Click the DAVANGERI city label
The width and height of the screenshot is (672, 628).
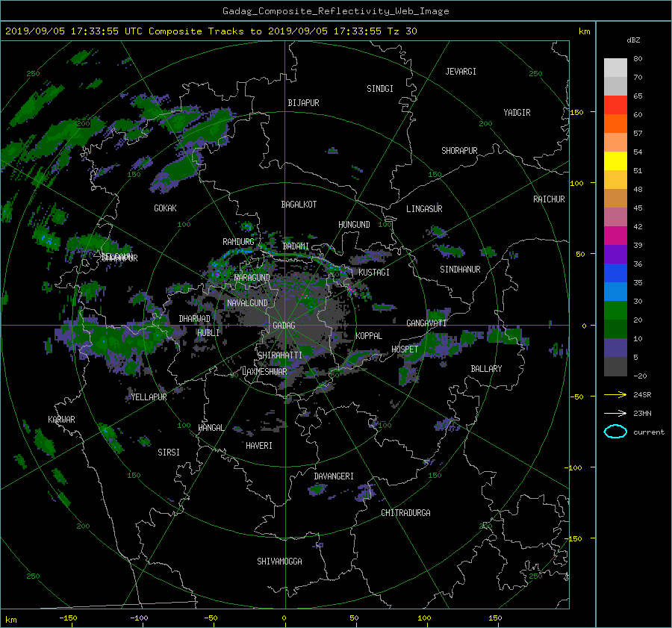coord(334,476)
